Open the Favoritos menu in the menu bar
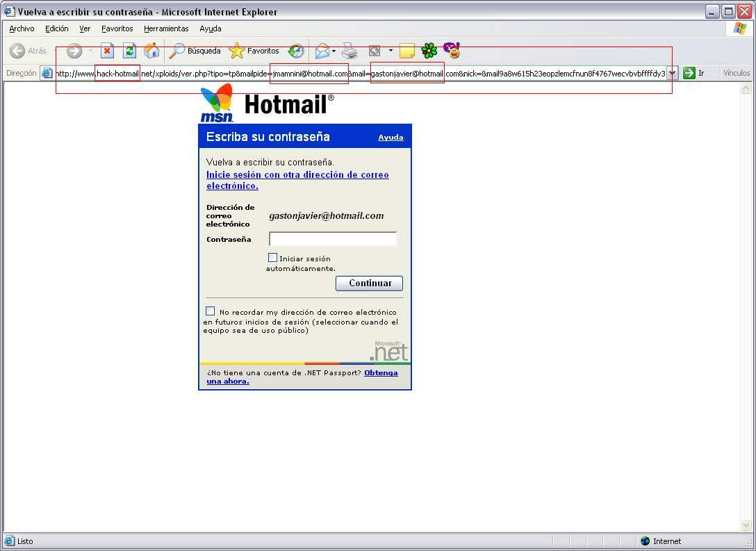This screenshot has height=551, width=756. [117, 28]
